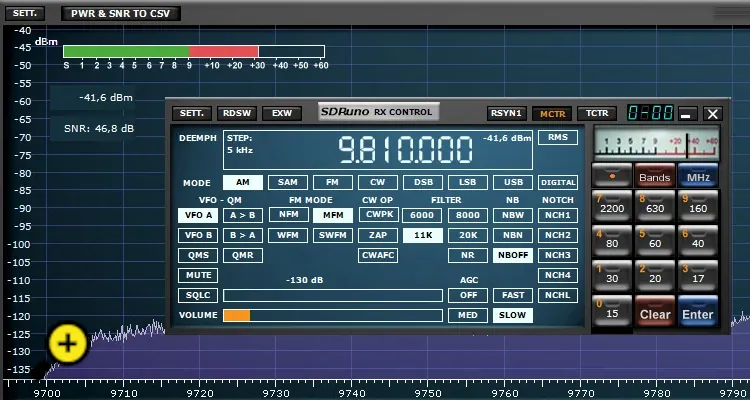Select the 11K filter
Screen dimensions: 750x400
coord(423,235)
